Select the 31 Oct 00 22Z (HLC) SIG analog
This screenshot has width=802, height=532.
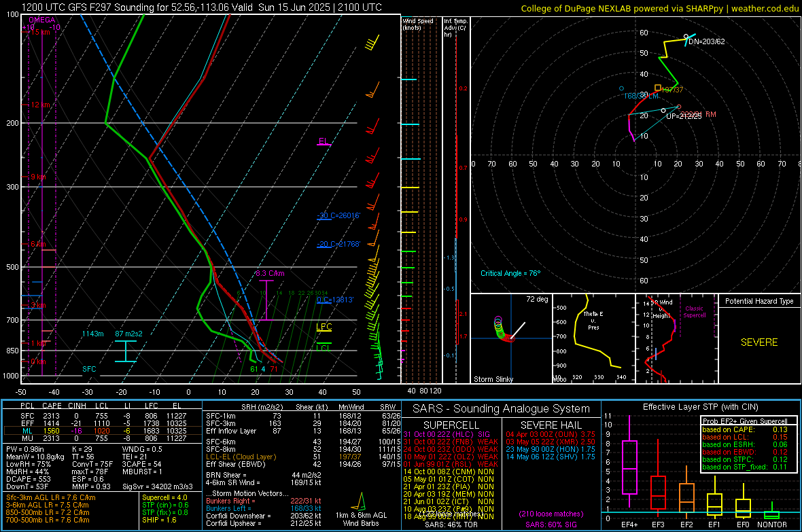coord(447,434)
